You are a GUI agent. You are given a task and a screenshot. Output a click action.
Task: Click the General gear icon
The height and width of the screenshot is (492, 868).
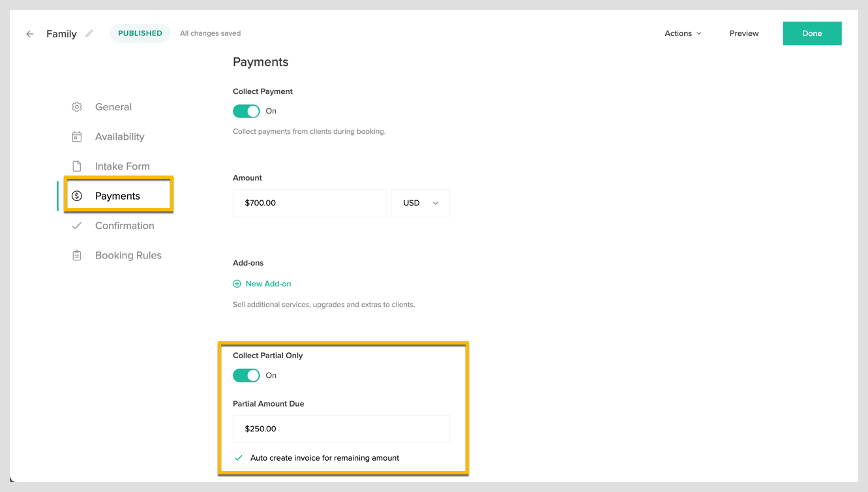coord(77,107)
